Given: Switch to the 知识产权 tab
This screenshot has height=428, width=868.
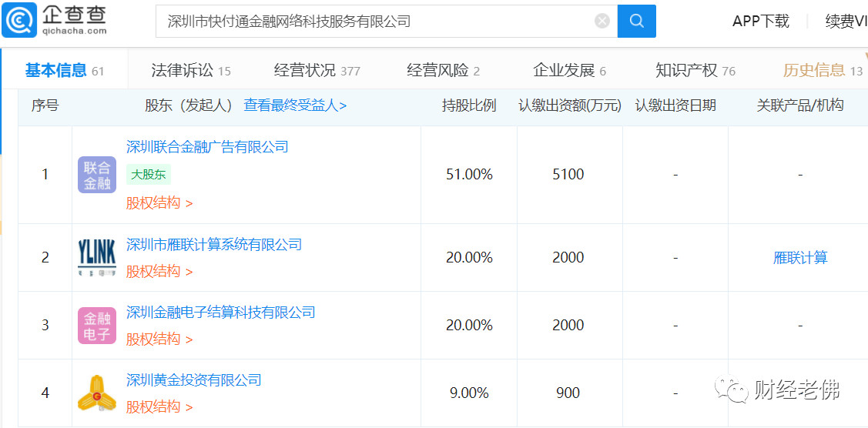Looking at the screenshot, I should 695,70.
